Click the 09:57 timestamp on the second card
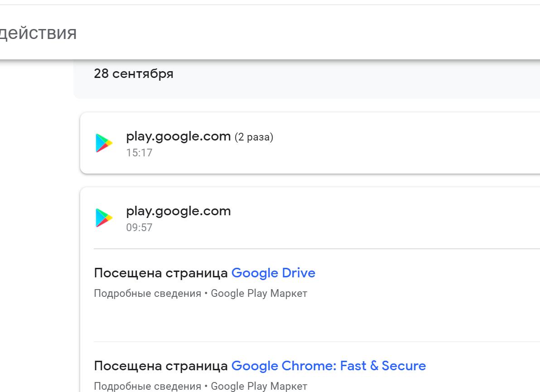Image resolution: width=540 pixels, height=392 pixels. tap(140, 227)
